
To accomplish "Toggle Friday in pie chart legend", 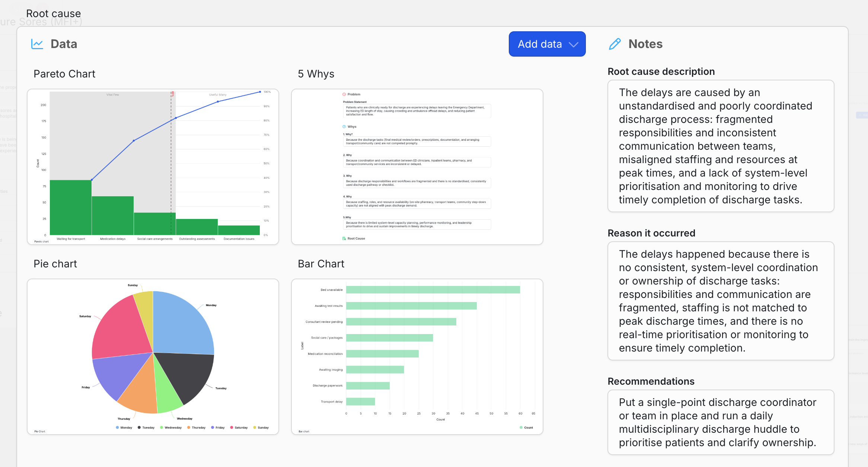I will [218, 428].
